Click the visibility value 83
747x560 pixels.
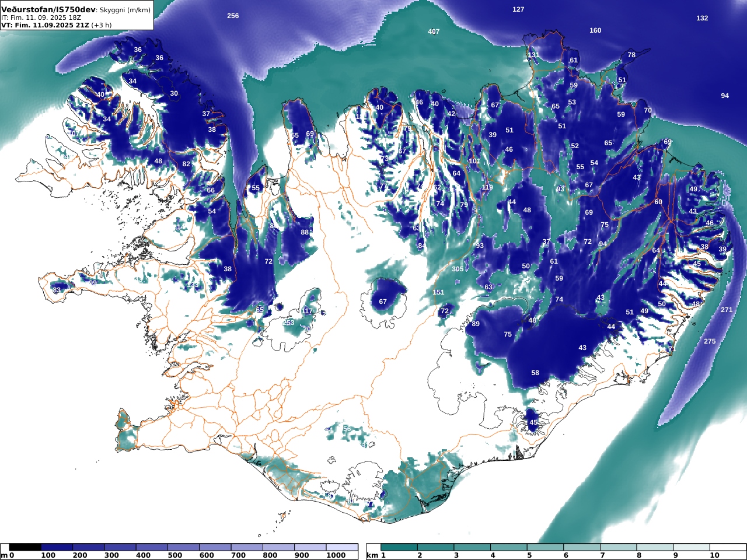click(x=57, y=290)
